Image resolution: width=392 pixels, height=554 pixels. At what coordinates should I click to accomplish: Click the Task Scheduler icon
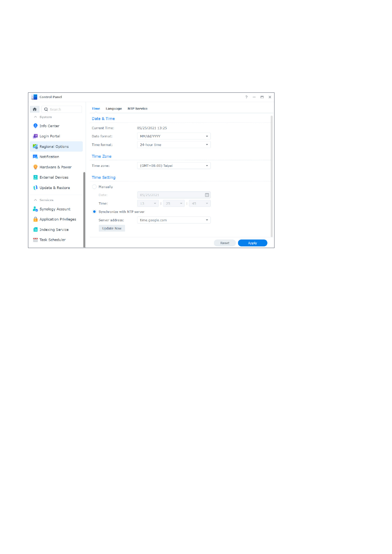[x=36, y=240]
